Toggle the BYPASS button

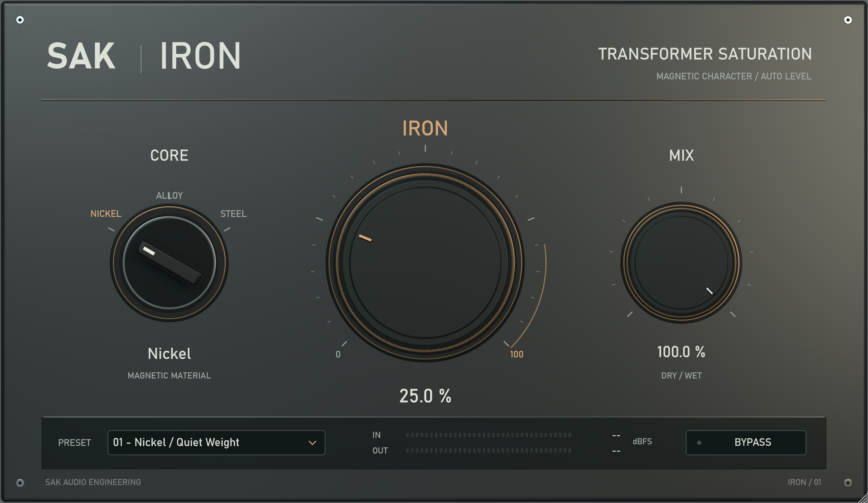[x=746, y=443]
